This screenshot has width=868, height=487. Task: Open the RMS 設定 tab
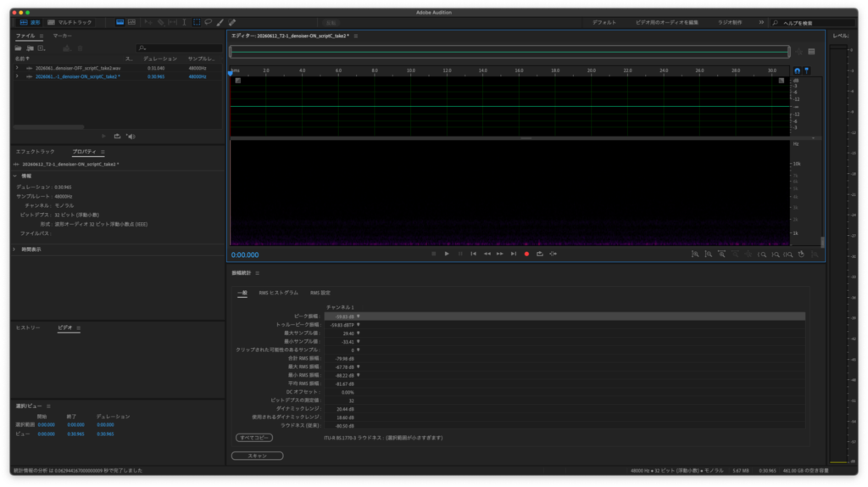tap(320, 293)
